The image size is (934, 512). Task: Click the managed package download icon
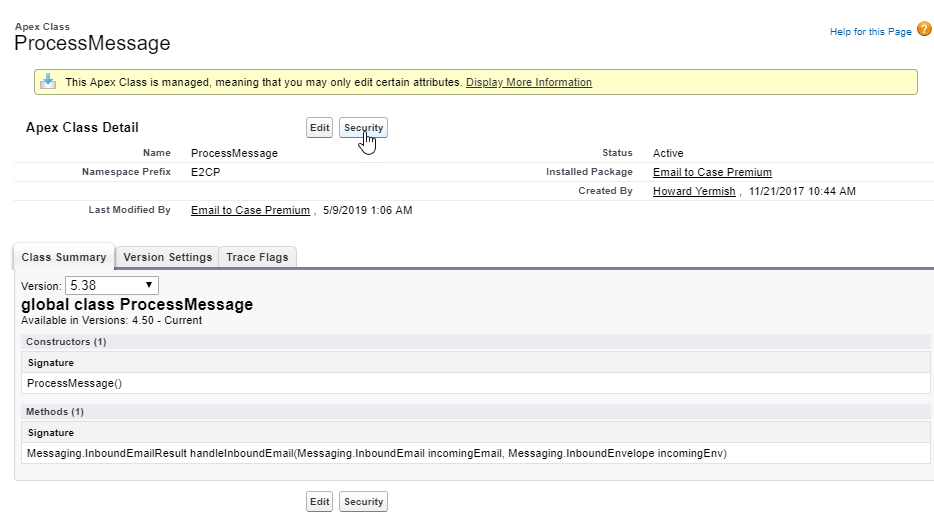point(48,82)
